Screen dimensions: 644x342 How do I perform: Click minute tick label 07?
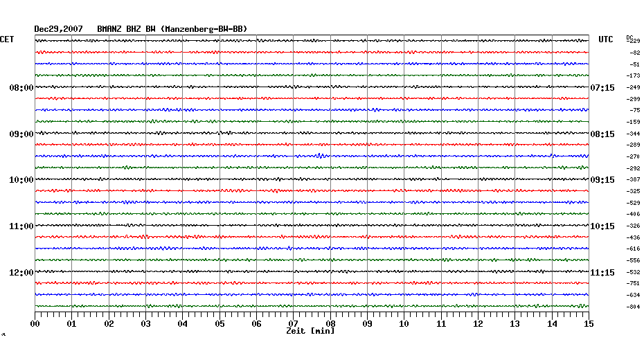click(x=293, y=324)
